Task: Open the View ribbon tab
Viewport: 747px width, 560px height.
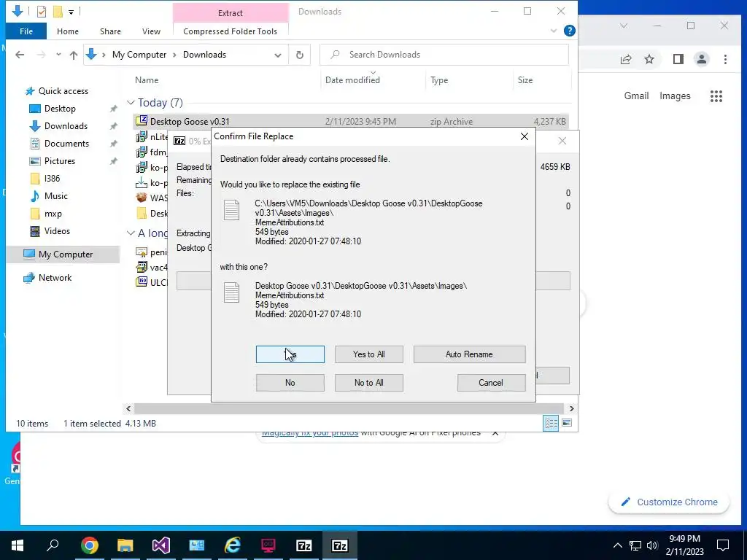Action: [151, 31]
